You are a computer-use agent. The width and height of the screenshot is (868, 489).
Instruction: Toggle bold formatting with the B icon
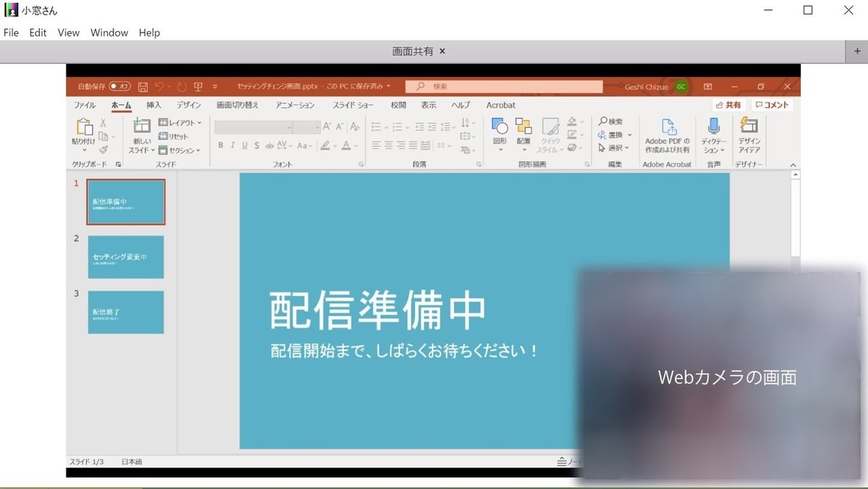(221, 144)
